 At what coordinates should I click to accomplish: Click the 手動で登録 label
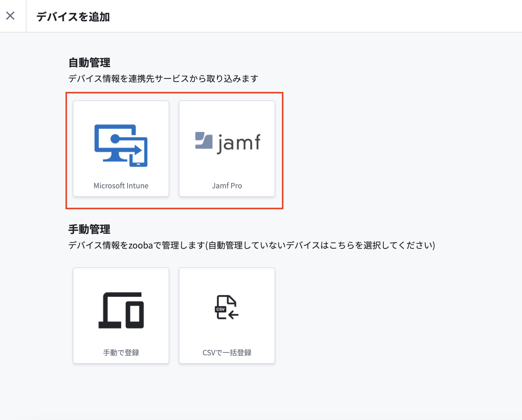tap(121, 353)
